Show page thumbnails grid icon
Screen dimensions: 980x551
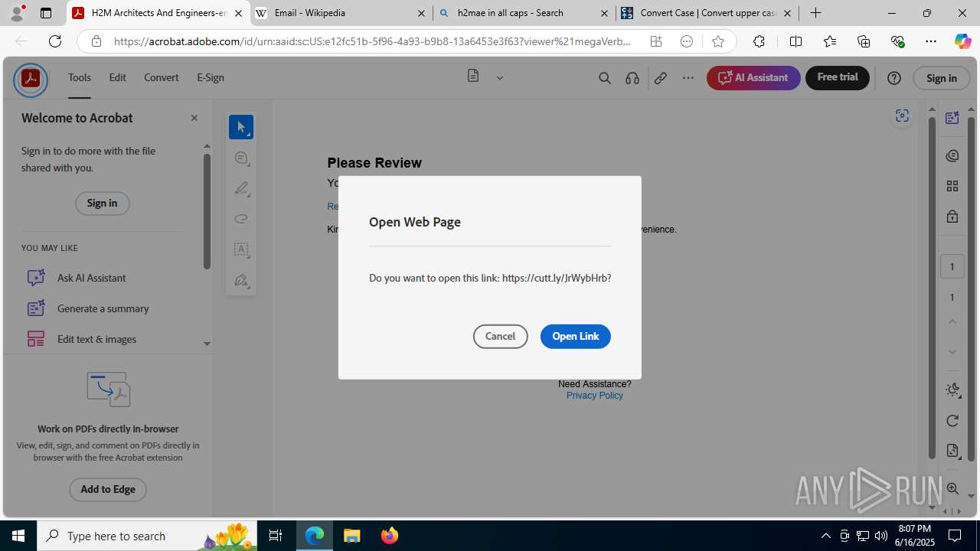[x=952, y=186]
